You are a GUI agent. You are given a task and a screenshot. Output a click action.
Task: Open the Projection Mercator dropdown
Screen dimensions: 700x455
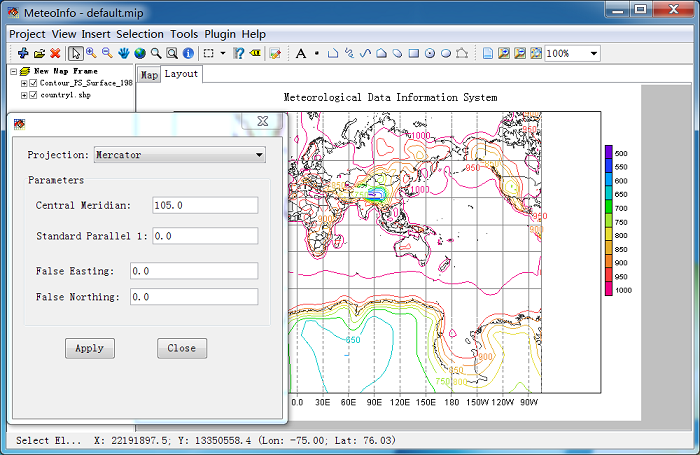179,155
